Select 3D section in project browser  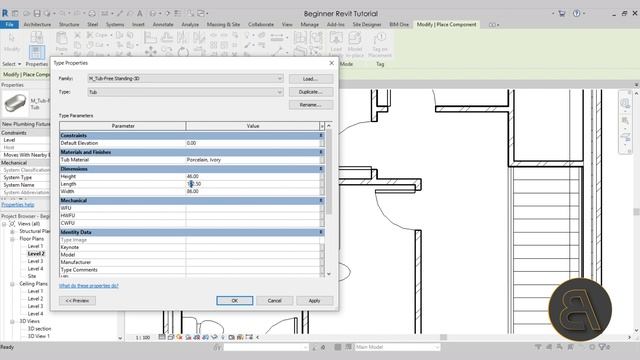tap(39, 329)
